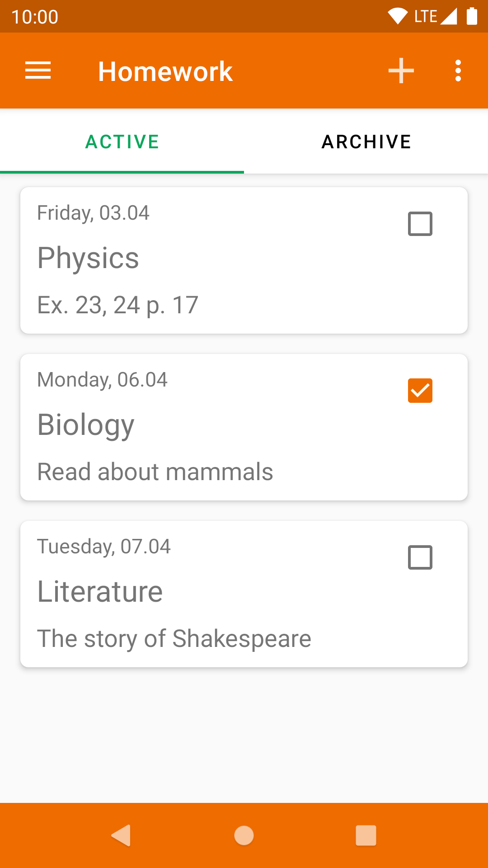Switch to the Archive tab
Image resolution: width=488 pixels, height=868 pixels.
(366, 142)
